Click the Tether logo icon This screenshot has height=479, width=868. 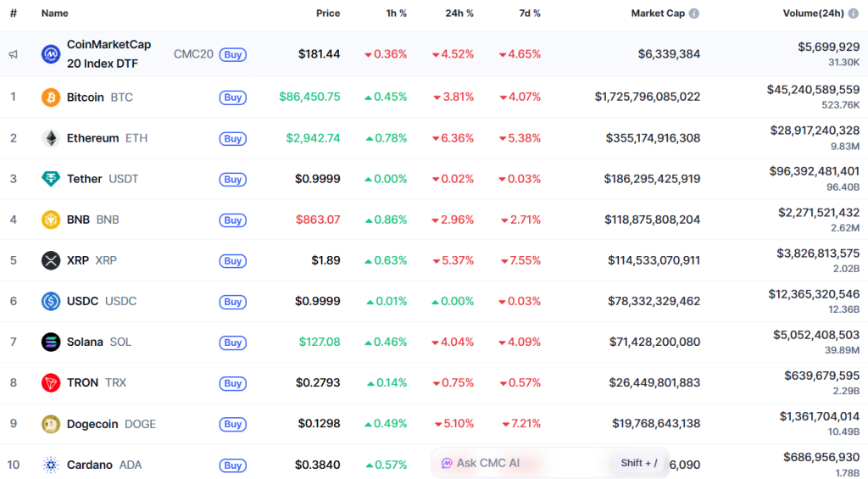[51, 179]
